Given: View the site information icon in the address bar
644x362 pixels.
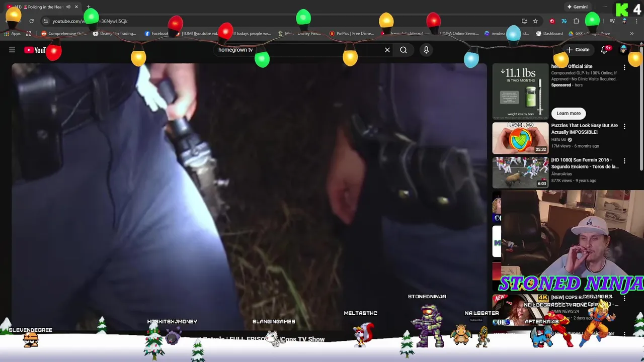Looking at the screenshot, I should [x=46, y=21].
